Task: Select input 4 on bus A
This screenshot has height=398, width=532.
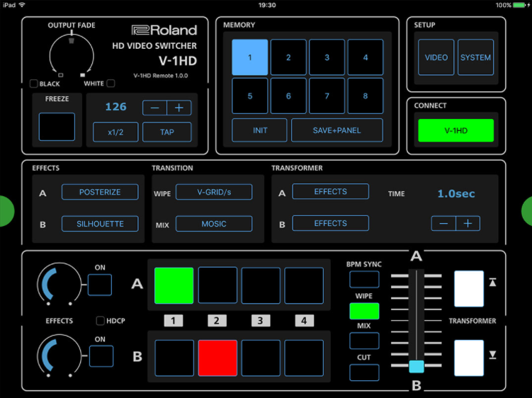Action: point(304,285)
